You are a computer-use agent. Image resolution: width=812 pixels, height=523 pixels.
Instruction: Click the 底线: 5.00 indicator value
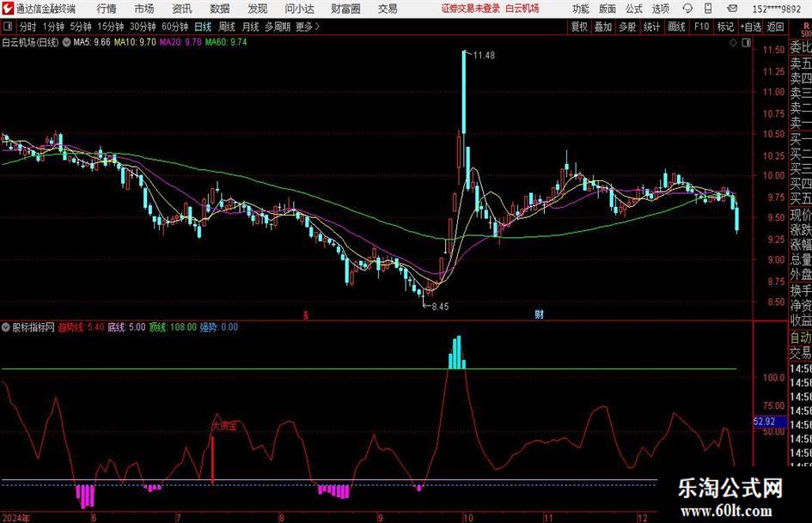(126, 327)
